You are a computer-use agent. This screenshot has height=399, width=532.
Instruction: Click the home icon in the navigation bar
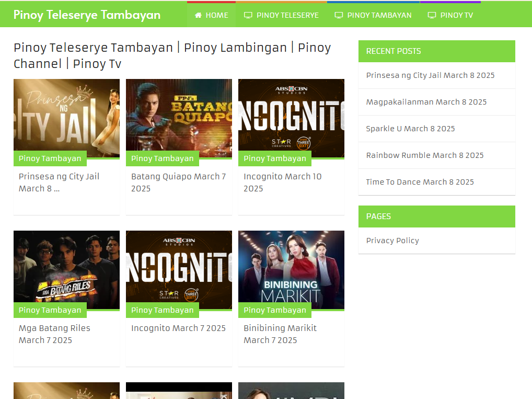click(x=198, y=15)
